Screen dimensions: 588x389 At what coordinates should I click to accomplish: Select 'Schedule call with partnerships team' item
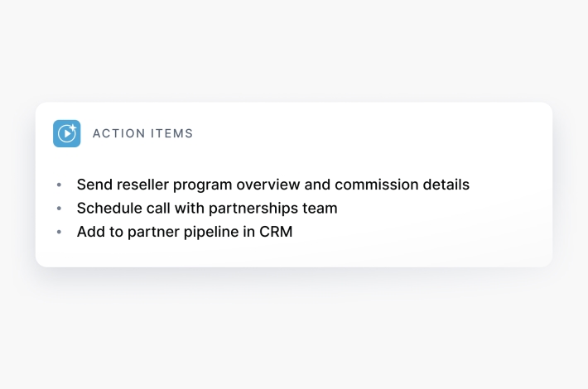(x=206, y=209)
